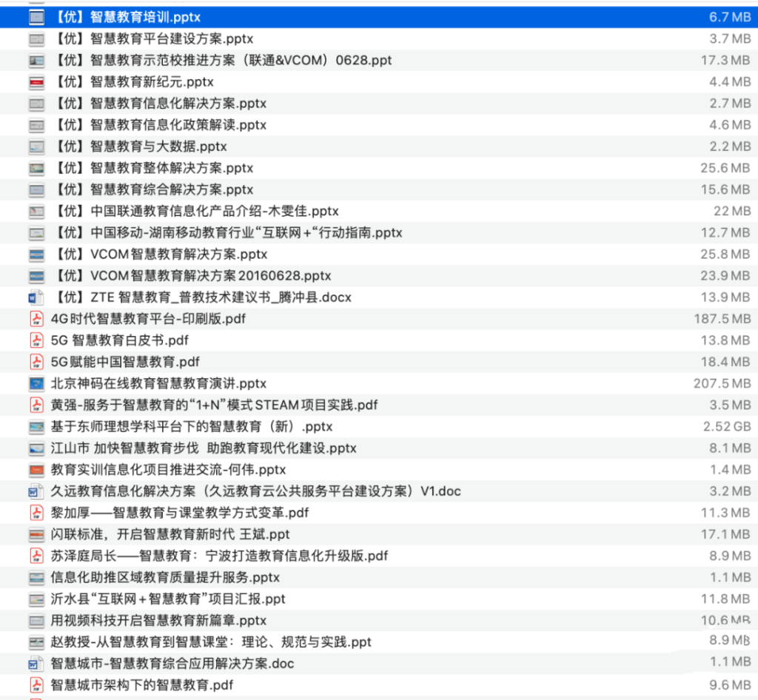The image size is (758, 700).
Task: Click the slide icon of 闪联标准，开启智慧教育新时代 王斌.ppt
Action: point(36,534)
